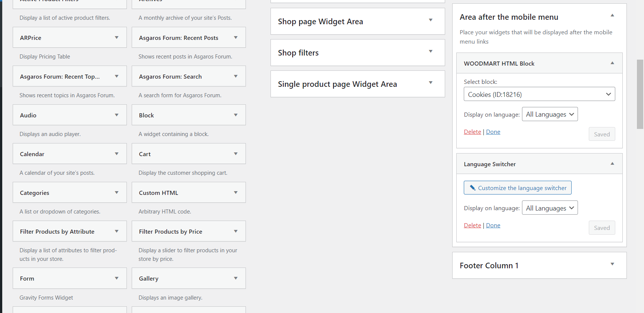644x313 pixels.
Task: Collapse the Language Switcher widget arrow
Action: tap(612, 164)
